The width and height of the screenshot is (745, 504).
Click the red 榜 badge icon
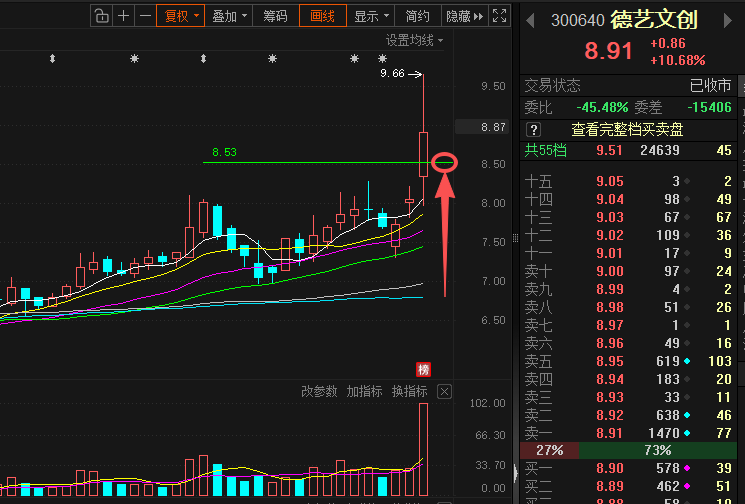click(x=423, y=369)
